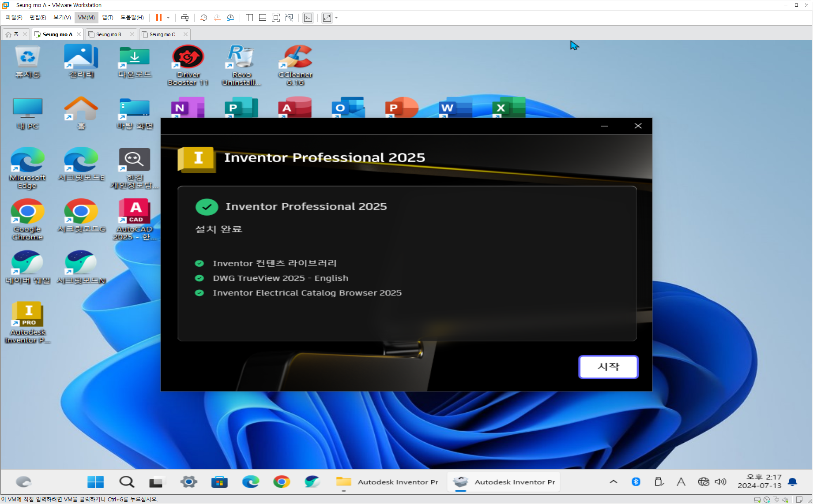
Task: Select the 시크릿모드G Chrome shortcut
Action: (81, 216)
